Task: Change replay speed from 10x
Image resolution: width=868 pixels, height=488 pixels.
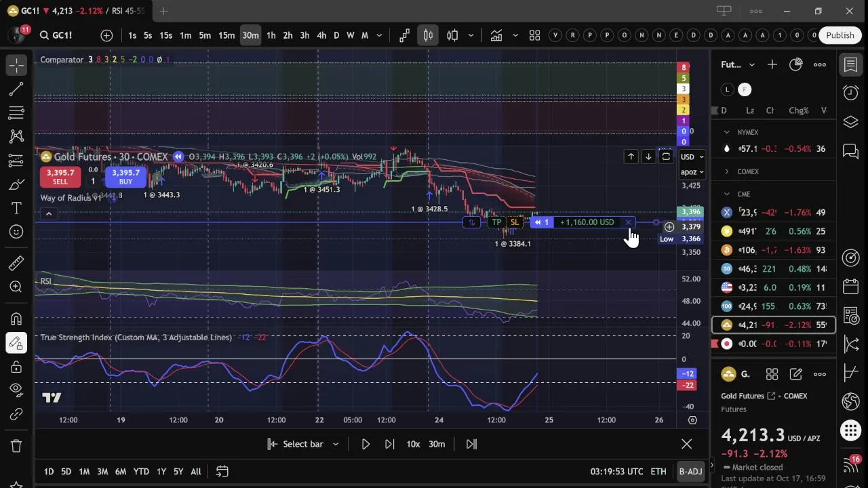Action: [413, 444]
